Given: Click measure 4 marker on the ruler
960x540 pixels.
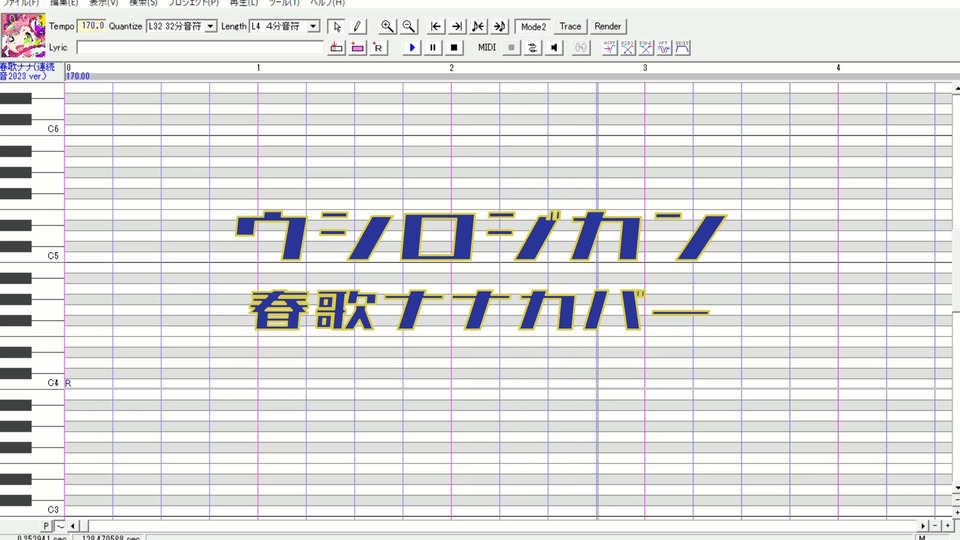Looking at the screenshot, I should pos(839,67).
